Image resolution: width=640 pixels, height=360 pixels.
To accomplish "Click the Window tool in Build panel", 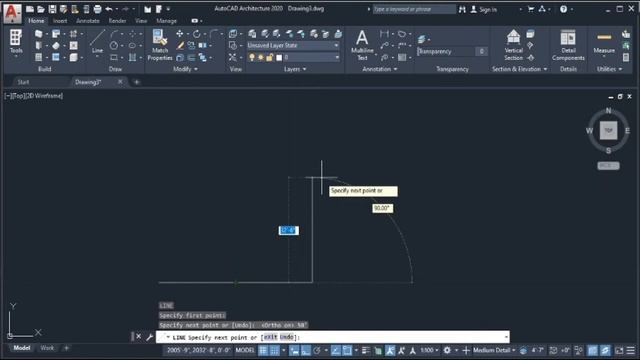I will [38, 58].
